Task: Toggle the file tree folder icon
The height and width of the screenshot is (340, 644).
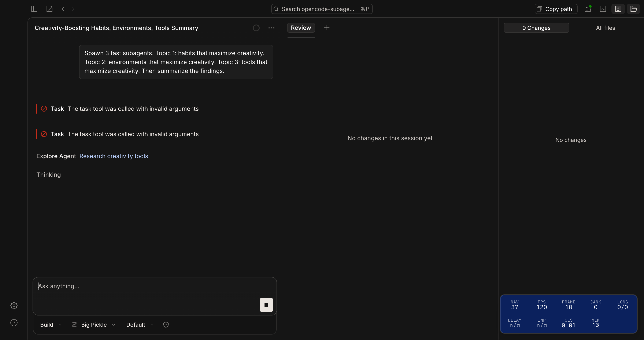Action: (633, 9)
